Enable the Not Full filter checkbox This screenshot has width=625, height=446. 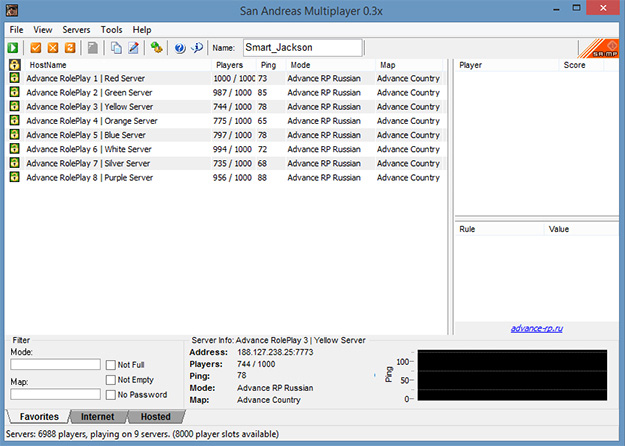110,365
